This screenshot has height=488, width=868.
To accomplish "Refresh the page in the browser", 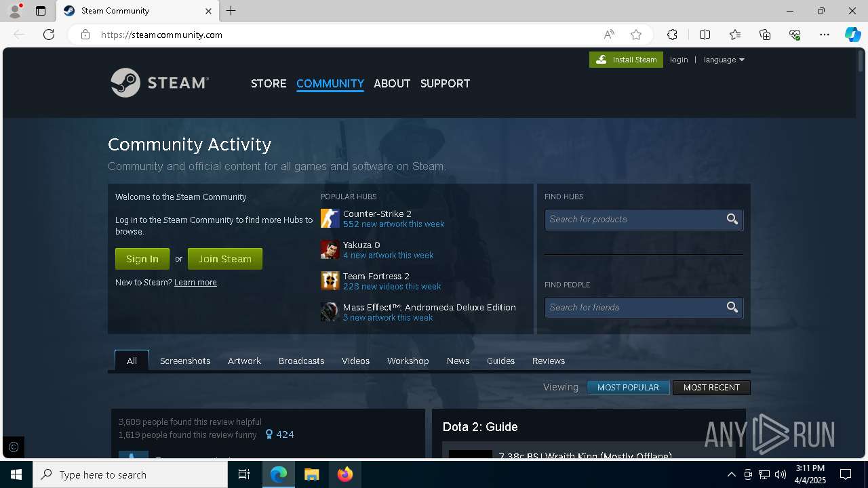I will click(x=49, y=35).
